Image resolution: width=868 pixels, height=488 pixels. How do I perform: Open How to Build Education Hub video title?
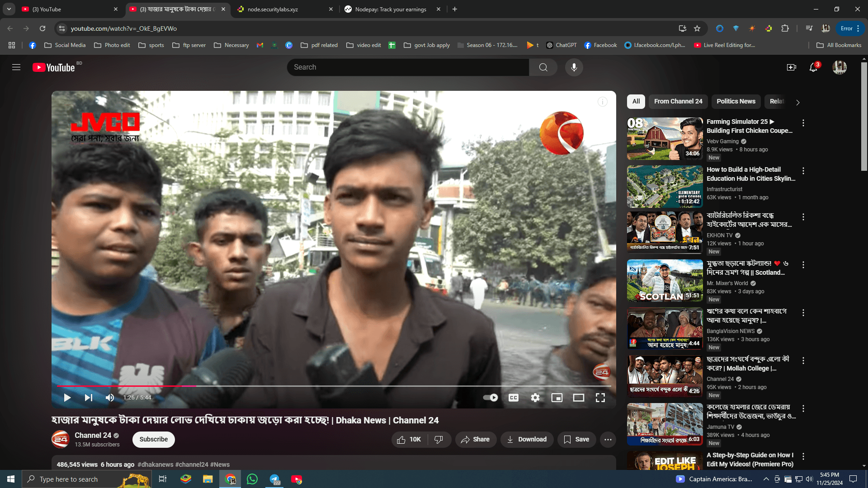click(x=751, y=174)
